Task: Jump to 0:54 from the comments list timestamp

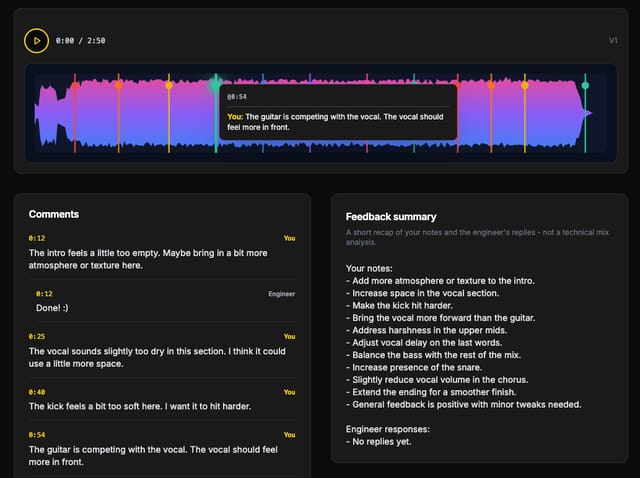Action: coord(37,435)
